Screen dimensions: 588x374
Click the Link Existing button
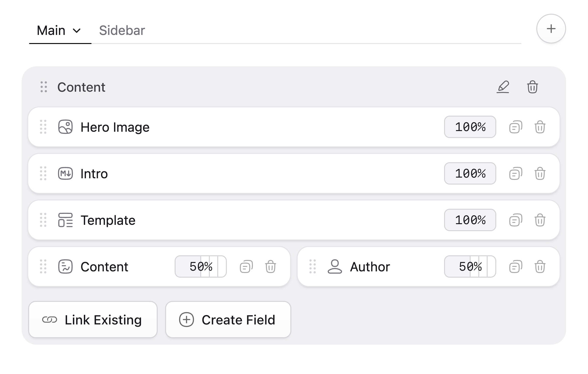(93, 320)
